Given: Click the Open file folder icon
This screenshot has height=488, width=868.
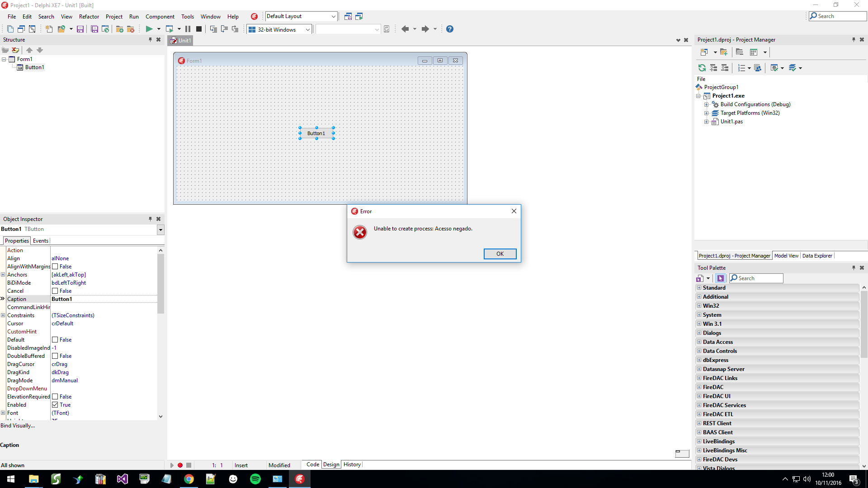Looking at the screenshot, I should pyautogui.click(x=61, y=29).
